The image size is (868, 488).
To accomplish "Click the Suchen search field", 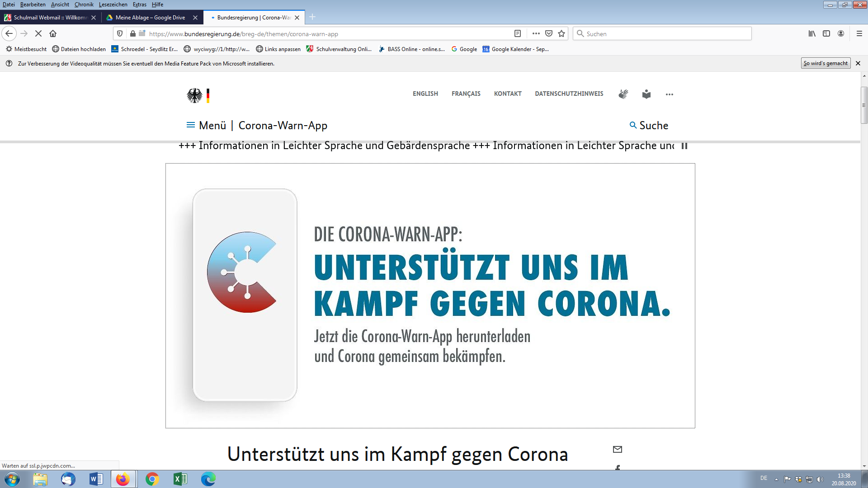I will click(x=662, y=34).
